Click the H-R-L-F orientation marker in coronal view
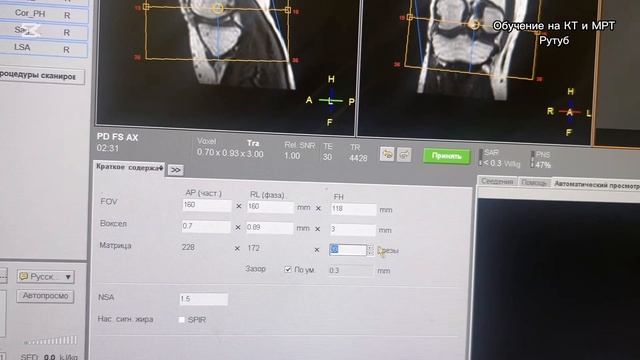Image resolution: width=640 pixels, height=360 pixels. pos(569,111)
